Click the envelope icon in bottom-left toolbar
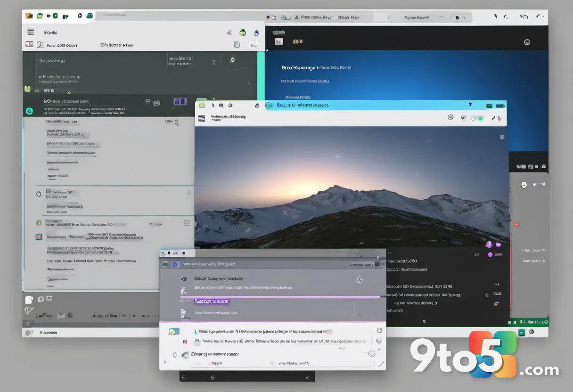This screenshot has width=573, height=392. pos(61,315)
